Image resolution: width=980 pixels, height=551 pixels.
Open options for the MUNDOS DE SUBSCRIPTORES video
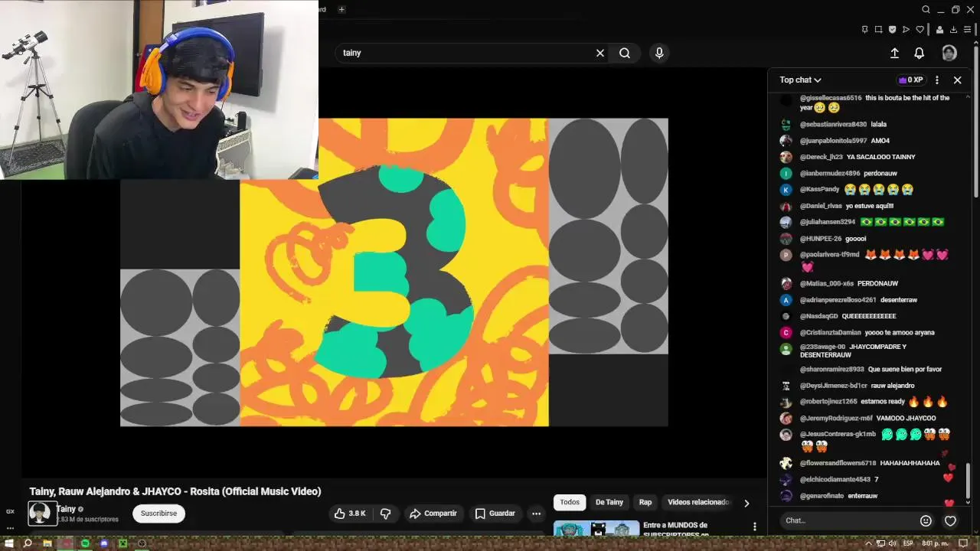coord(754,527)
